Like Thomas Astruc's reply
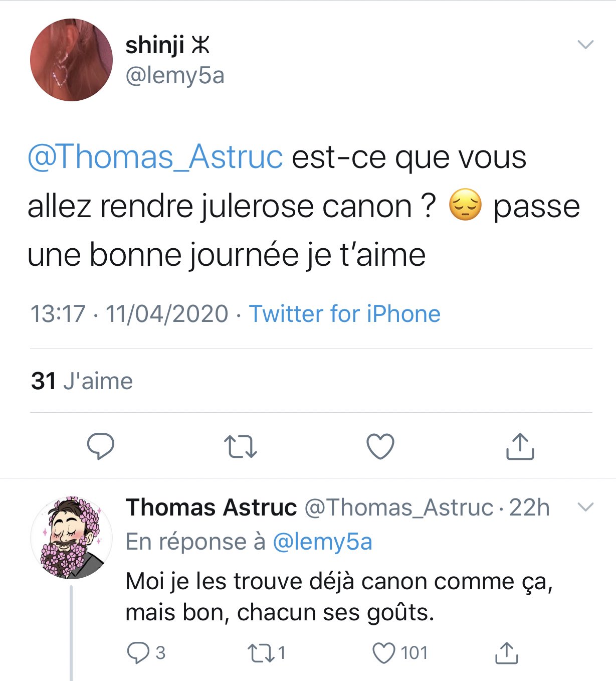The width and height of the screenshot is (616, 681). (400, 653)
